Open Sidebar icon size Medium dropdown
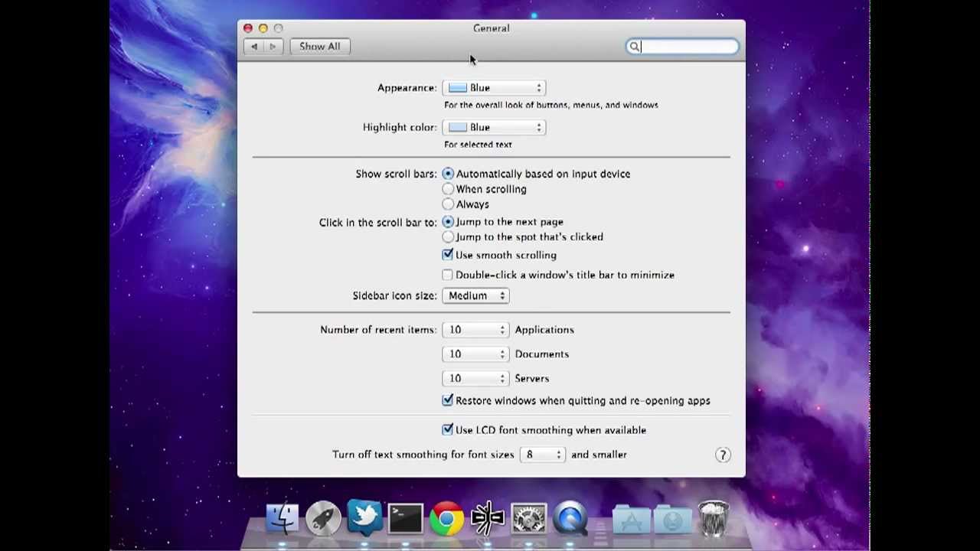 475,295
